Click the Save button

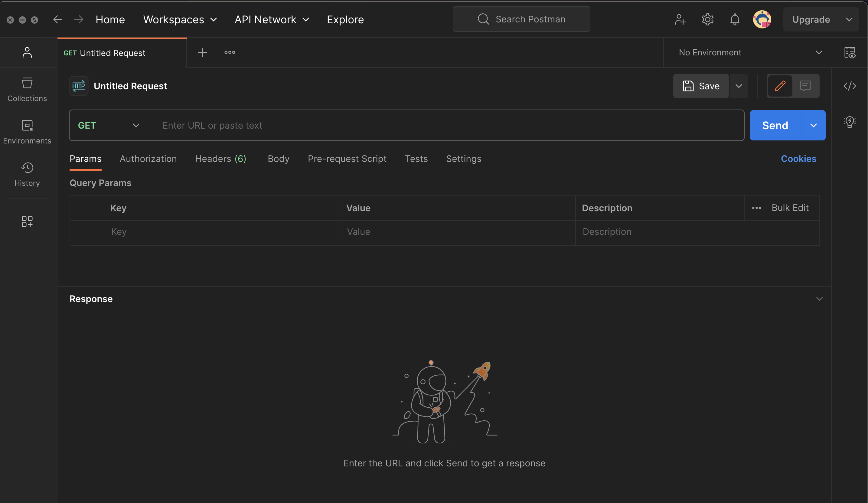[x=701, y=86]
